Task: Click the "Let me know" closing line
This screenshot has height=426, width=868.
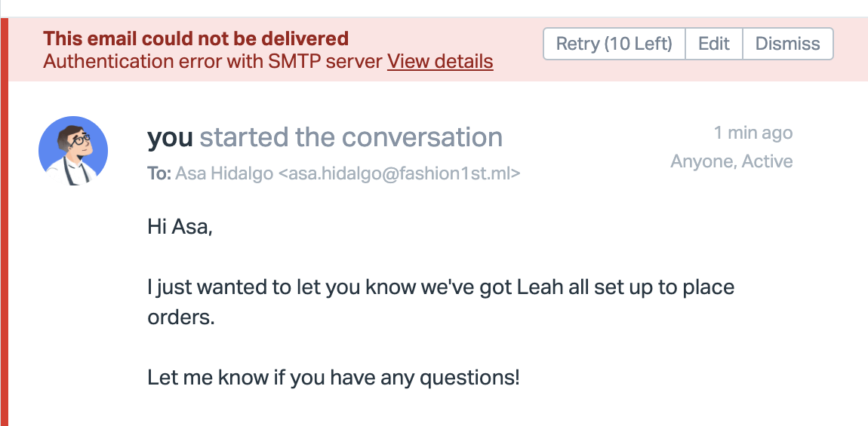Action: click(x=333, y=376)
